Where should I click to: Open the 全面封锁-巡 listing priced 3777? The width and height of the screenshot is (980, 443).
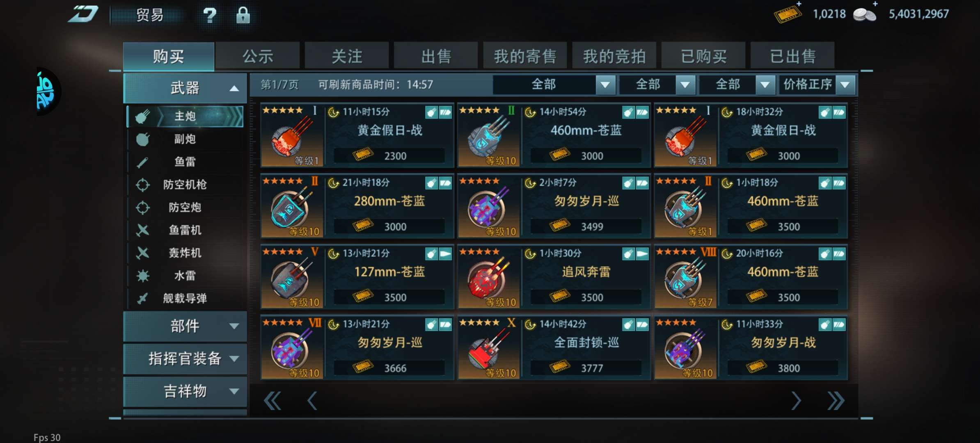coord(554,347)
